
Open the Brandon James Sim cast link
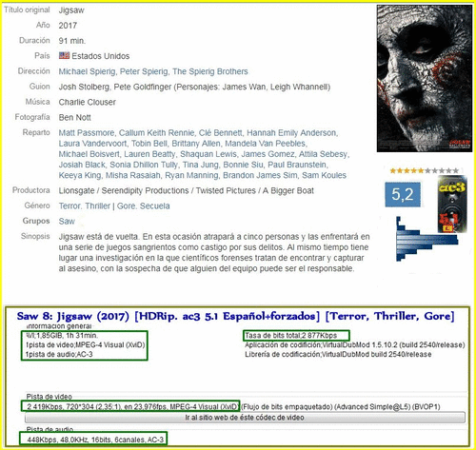tap(260, 175)
